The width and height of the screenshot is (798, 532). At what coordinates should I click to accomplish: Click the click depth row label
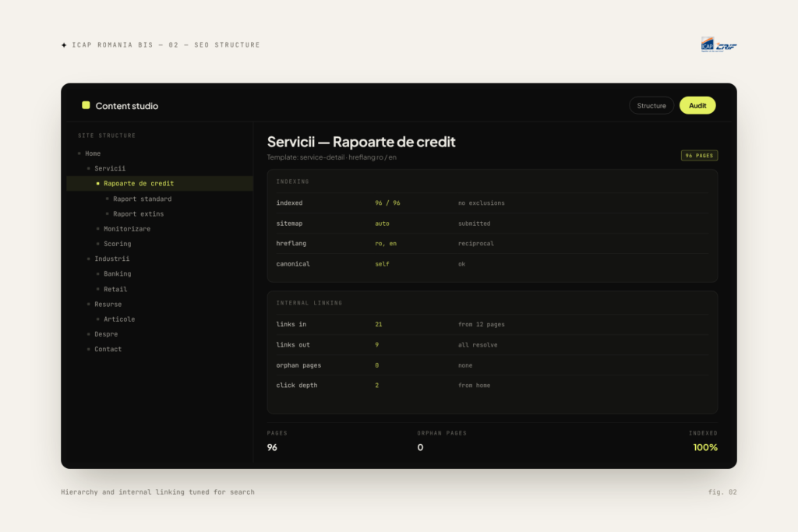click(296, 386)
